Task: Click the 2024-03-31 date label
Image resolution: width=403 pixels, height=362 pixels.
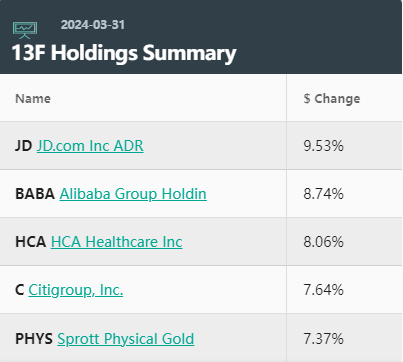Action: coord(93,25)
